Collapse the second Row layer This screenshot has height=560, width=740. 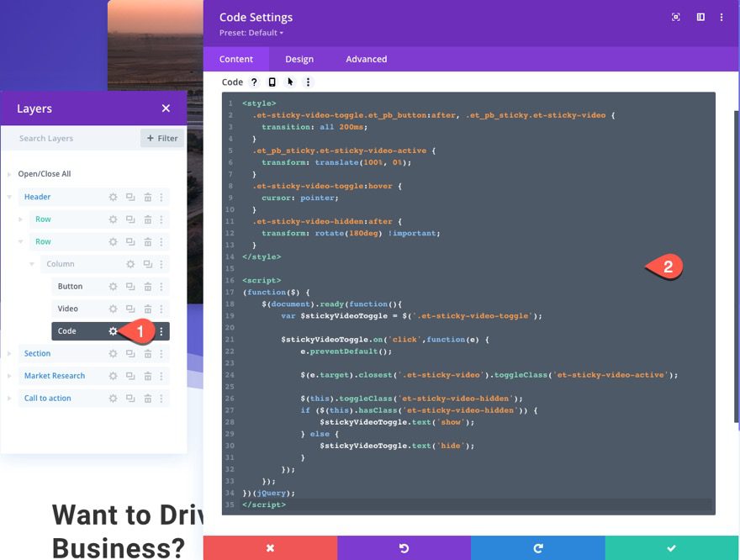pyautogui.click(x=20, y=241)
